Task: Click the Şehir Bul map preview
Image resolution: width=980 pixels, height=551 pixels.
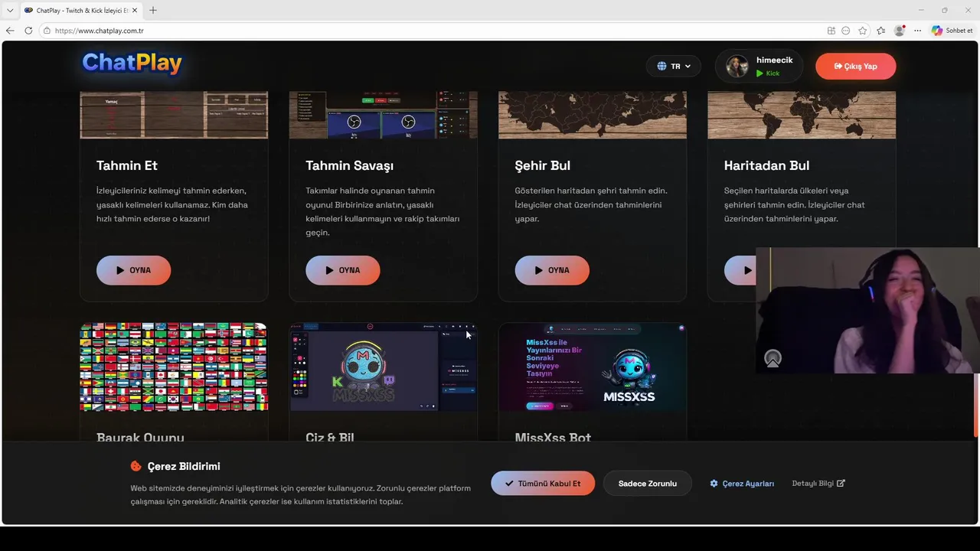Action: (x=593, y=115)
